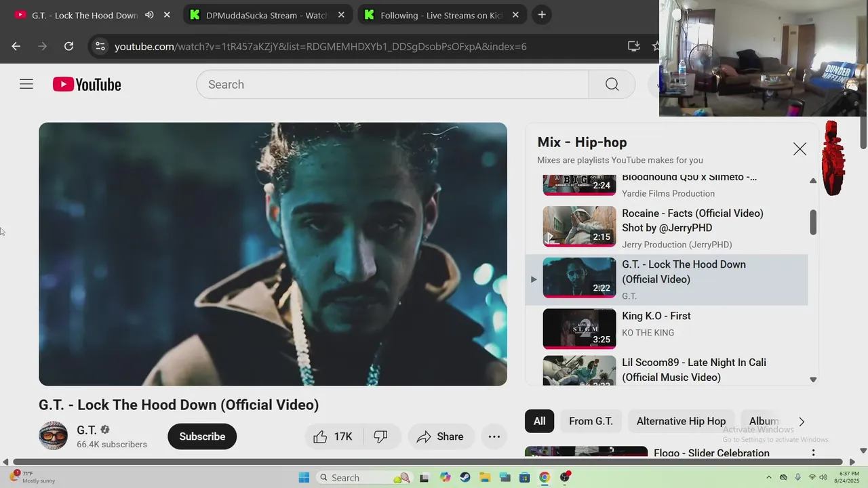Click the video title text
The height and width of the screenshot is (488, 868).
pyautogui.click(x=179, y=405)
